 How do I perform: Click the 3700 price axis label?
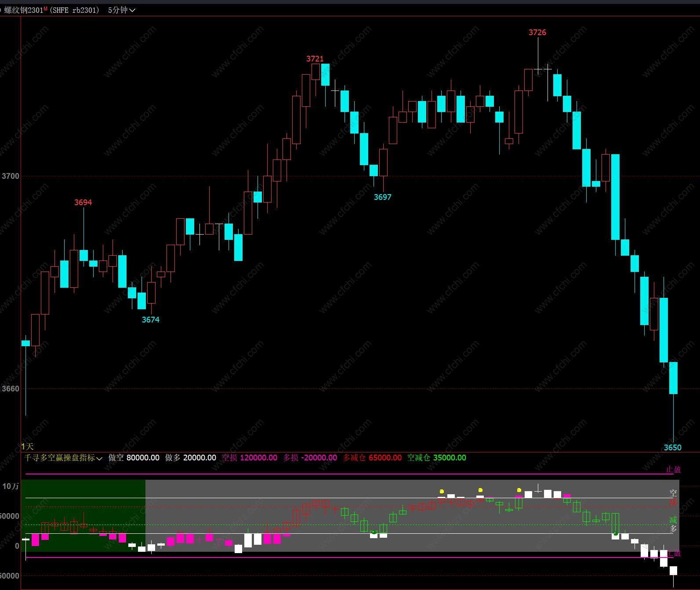click(11, 176)
